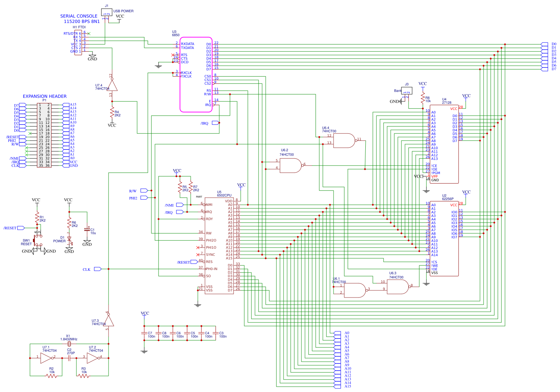This screenshot has height=392, width=560.
Task: Select the J3 Bank jumper header
Action: [x=407, y=91]
